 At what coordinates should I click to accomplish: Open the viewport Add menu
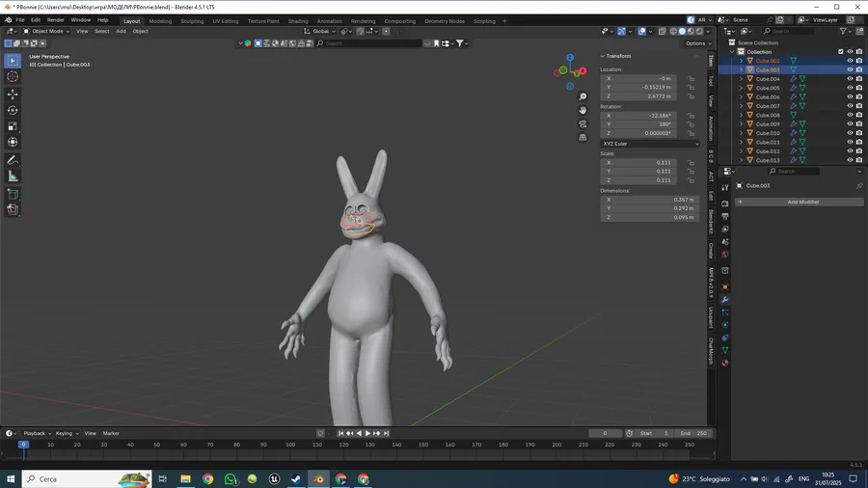pyautogui.click(x=121, y=32)
